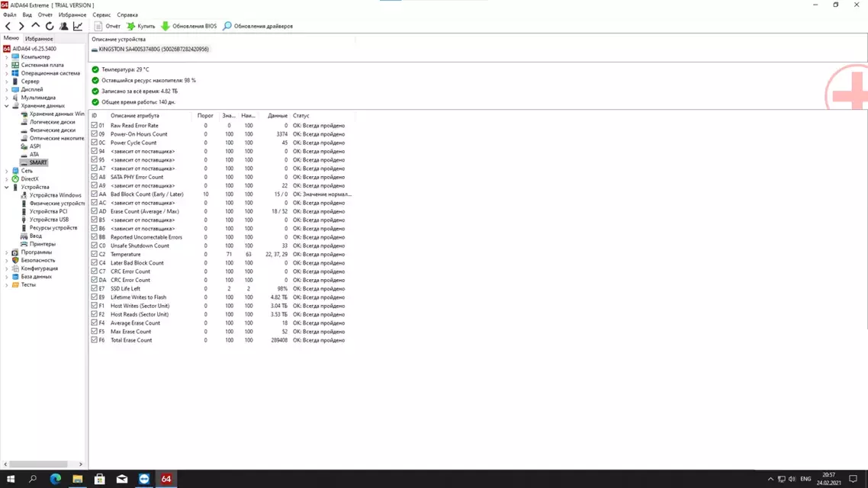Open BIOS updates from toolbar
868x488 pixels.
pos(188,26)
